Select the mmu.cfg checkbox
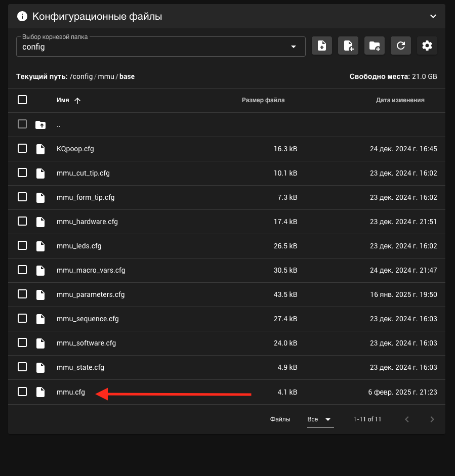This screenshot has height=476, width=455. (x=22, y=392)
